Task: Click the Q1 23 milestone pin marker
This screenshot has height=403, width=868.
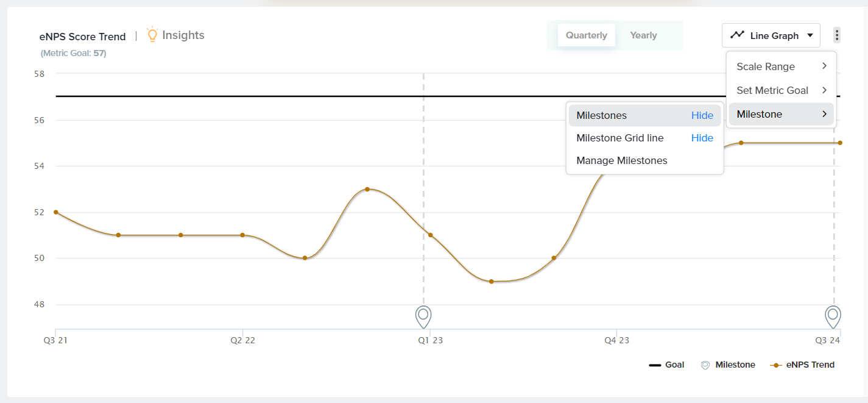Action: (x=423, y=316)
